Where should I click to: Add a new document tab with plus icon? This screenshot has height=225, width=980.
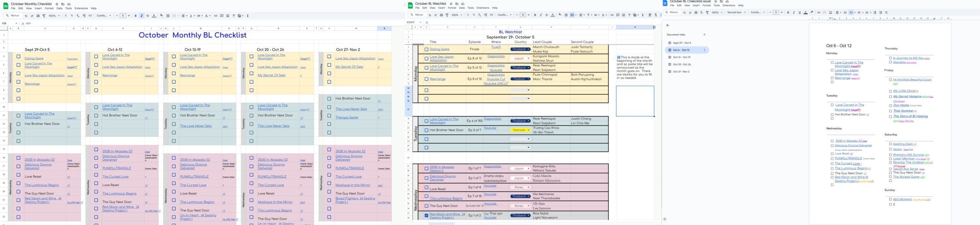coord(704,34)
